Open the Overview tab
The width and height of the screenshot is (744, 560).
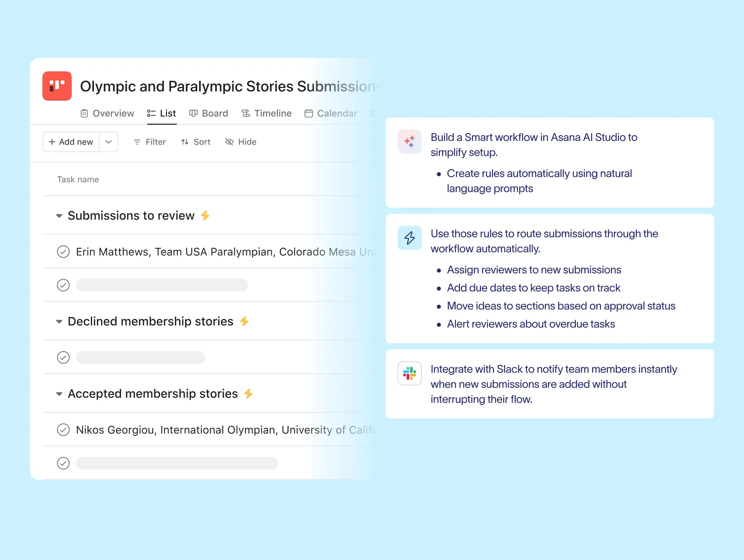pos(107,114)
